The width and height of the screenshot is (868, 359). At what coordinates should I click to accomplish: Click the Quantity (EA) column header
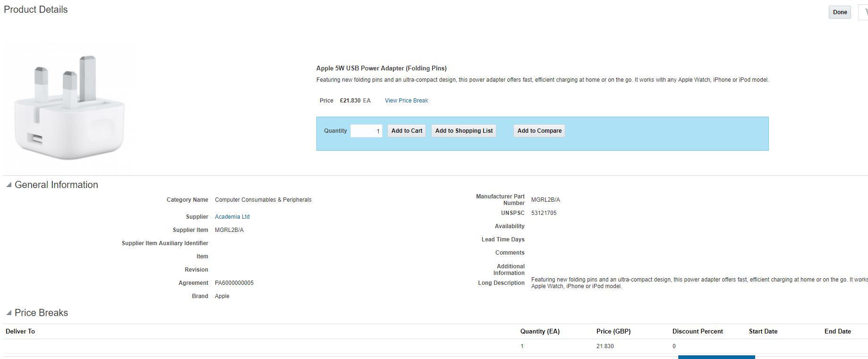pos(540,332)
